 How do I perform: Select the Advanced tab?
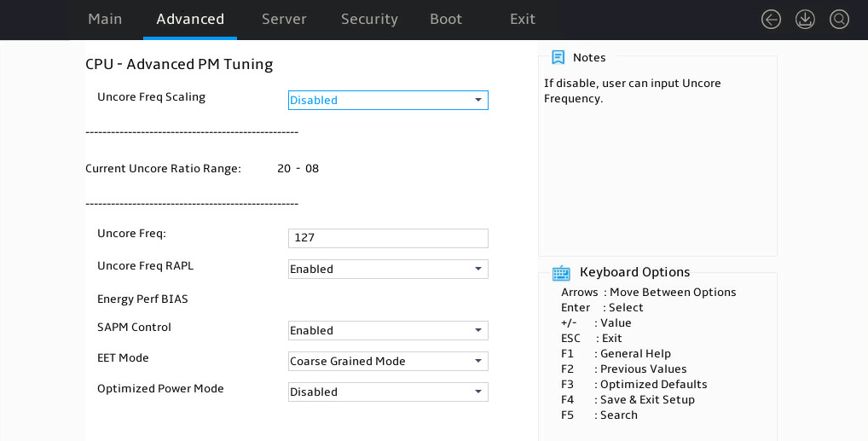[190, 20]
